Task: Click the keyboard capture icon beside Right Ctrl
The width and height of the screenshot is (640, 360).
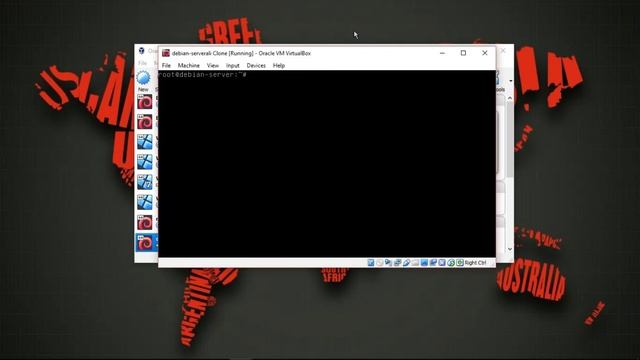Action: (460, 262)
